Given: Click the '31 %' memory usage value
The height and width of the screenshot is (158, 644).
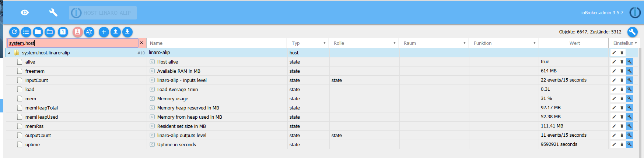Looking at the screenshot, I should (546, 98).
